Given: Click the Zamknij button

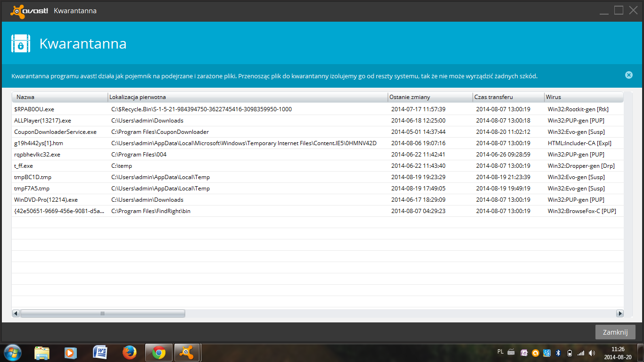Looking at the screenshot, I should pos(615,332).
